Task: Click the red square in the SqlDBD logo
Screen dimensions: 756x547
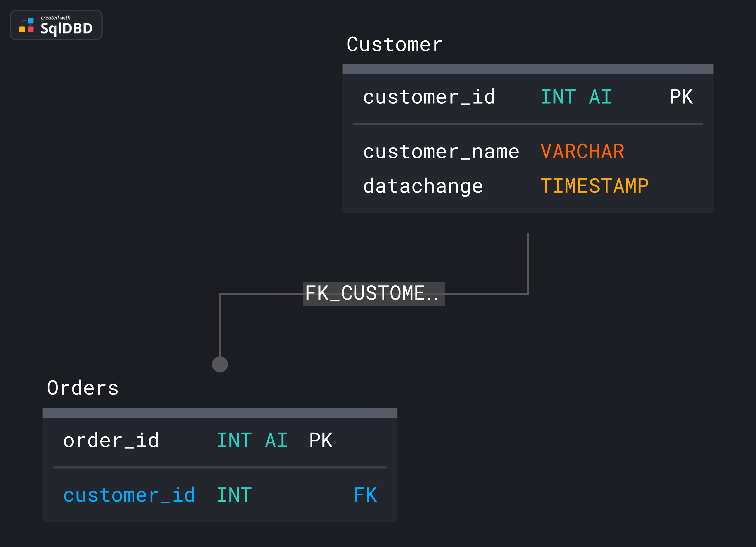Action: [31, 29]
